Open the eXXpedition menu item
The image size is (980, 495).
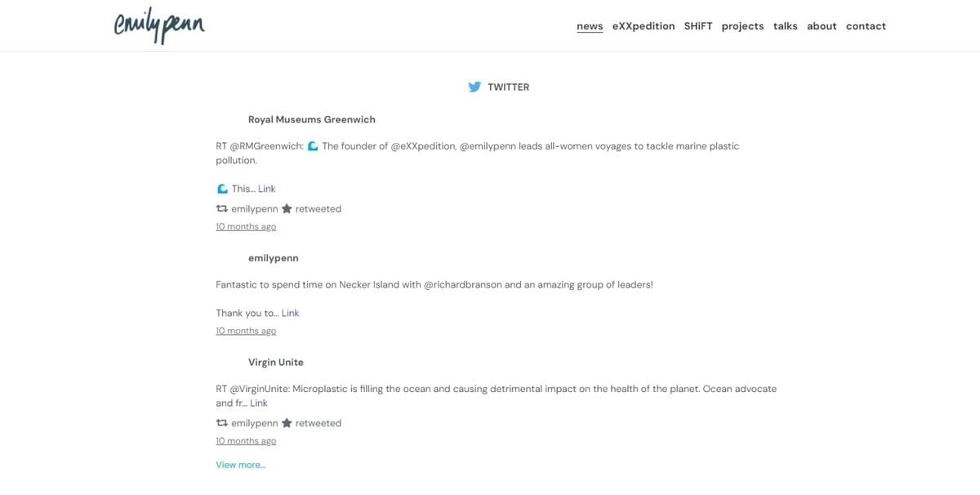click(x=644, y=26)
